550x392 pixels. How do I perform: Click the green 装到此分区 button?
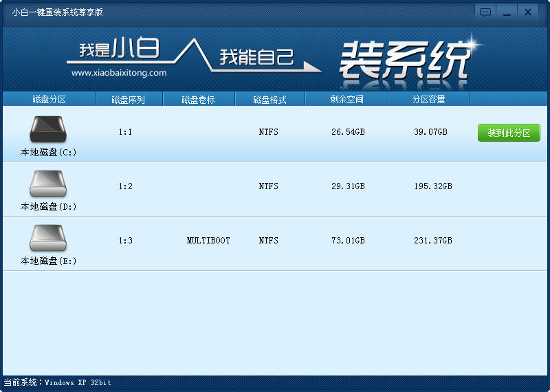[509, 133]
